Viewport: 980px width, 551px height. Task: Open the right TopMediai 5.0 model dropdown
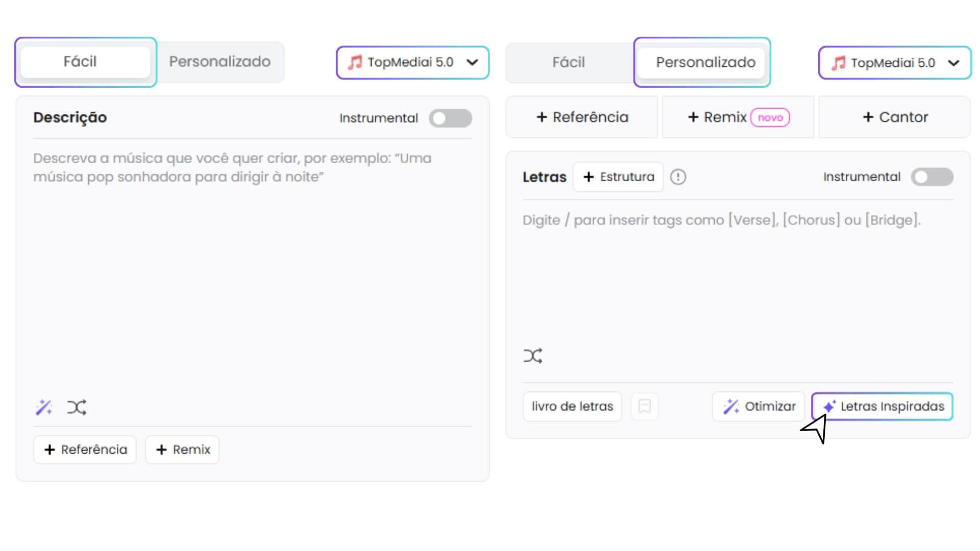[x=895, y=63]
